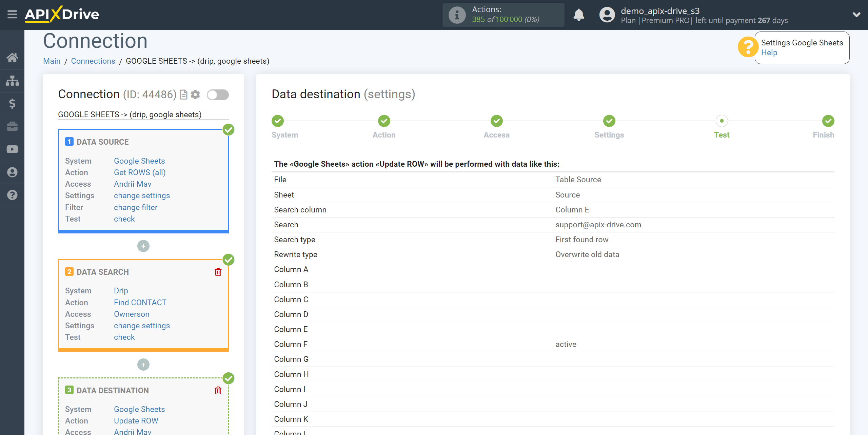The image size is (868, 435).
Task: Click the user avatar icon
Action: click(607, 15)
